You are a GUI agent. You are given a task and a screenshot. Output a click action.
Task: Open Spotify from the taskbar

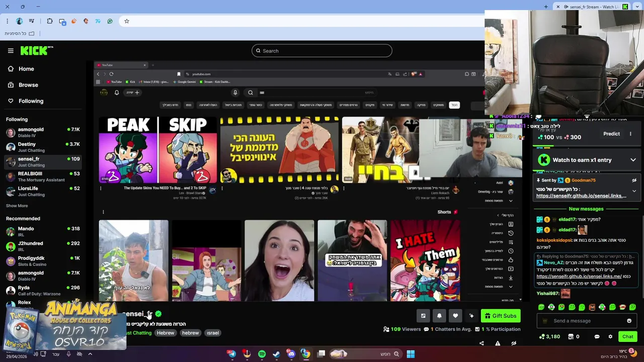pos(262,354)
